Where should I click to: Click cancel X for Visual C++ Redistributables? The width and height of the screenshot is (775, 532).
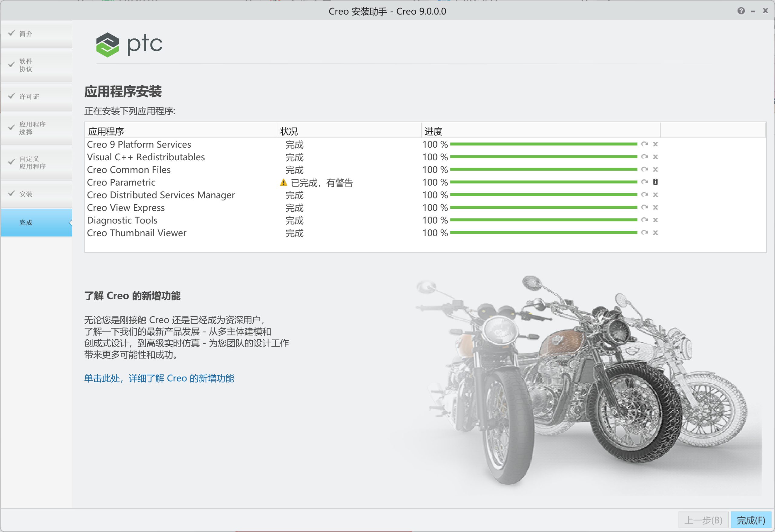(x=655, y=157)
